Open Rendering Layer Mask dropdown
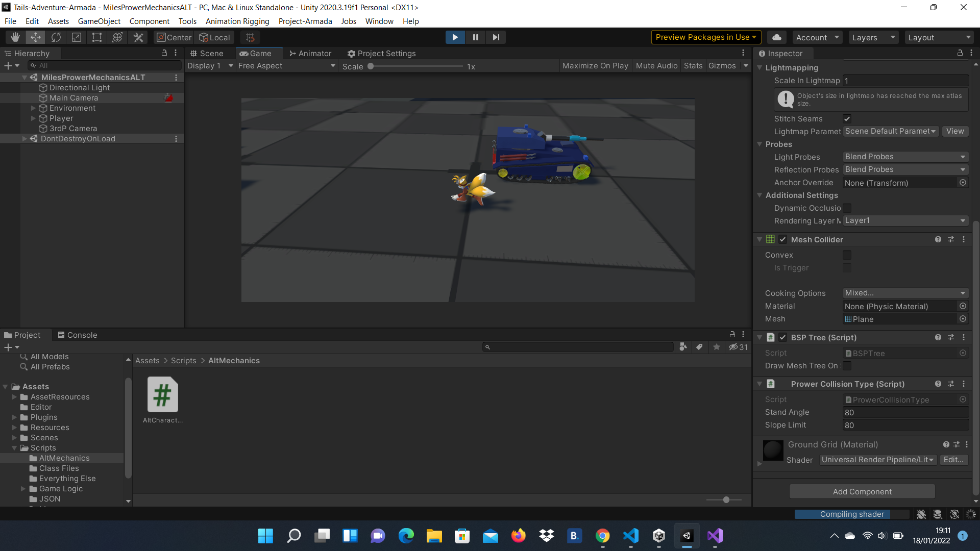Viewport: 980px width, 551px height. (x=905, y=220)
